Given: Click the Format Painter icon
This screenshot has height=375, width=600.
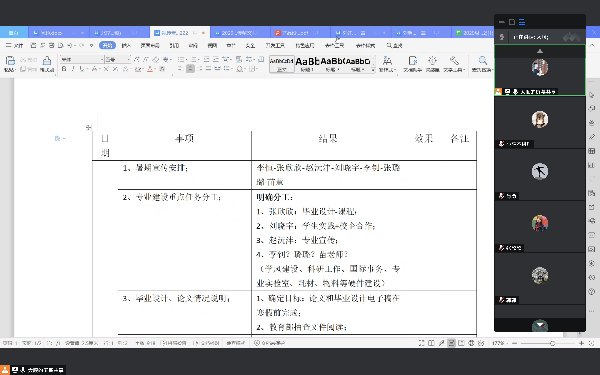Looking at the screenshot, I should 47,60.
